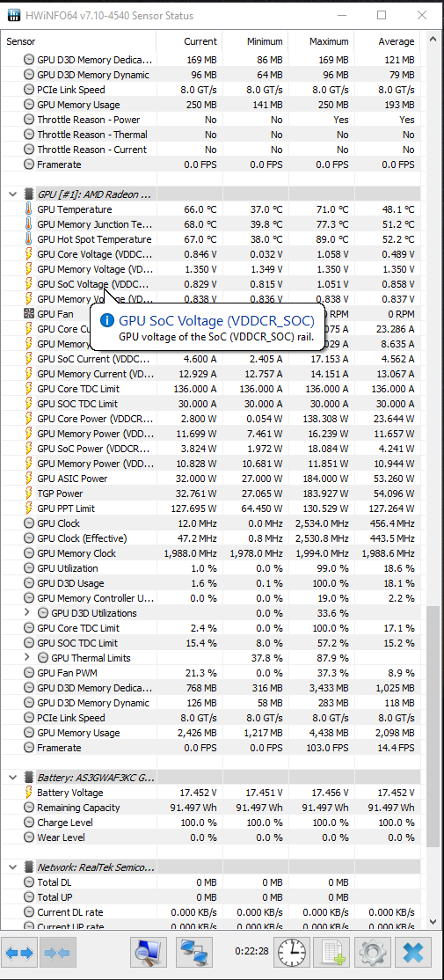This screenshot has height=980, width=444.
Task: Click lightning icon beside GPU Core Voltage
Action: [x=29, y=254]
